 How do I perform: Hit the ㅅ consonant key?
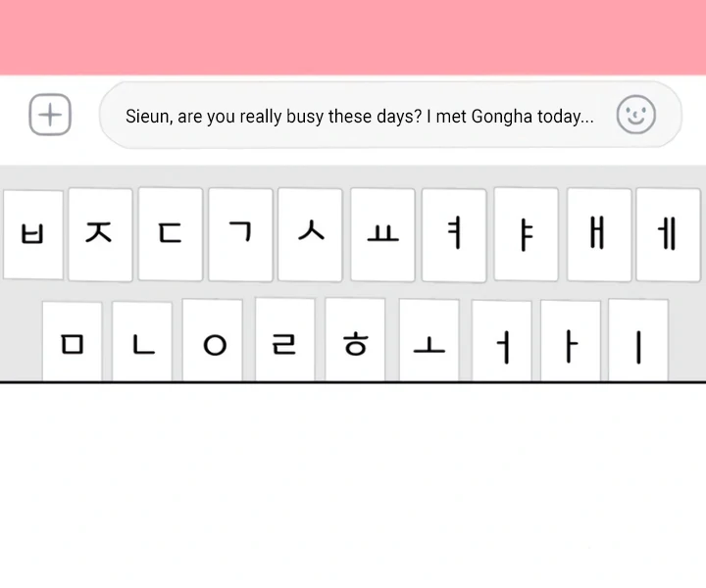point(310,235)
